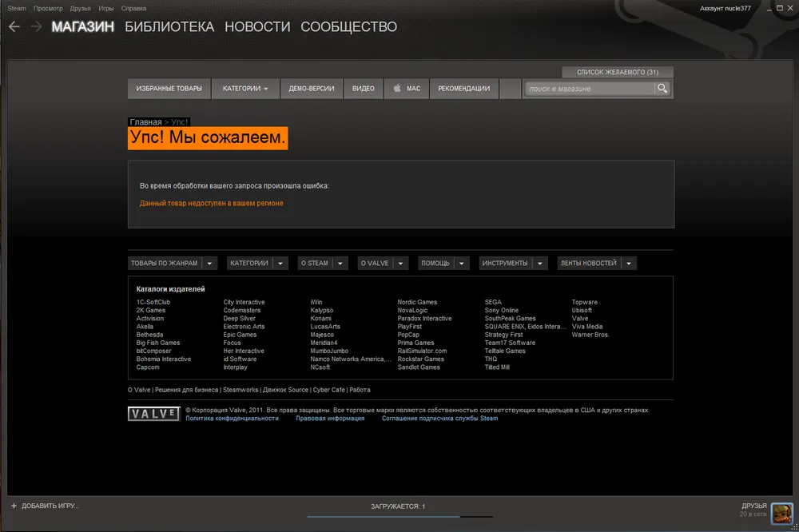This screenshot has height=532, width=799.
Task: Switch to БИБЛИОТЕКА section
Action: (169, 26)
